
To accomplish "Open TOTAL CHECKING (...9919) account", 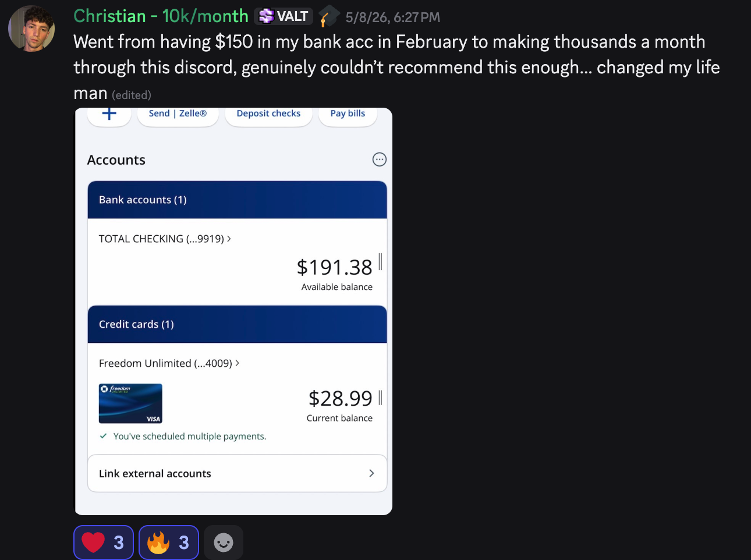I will (165, 239).
